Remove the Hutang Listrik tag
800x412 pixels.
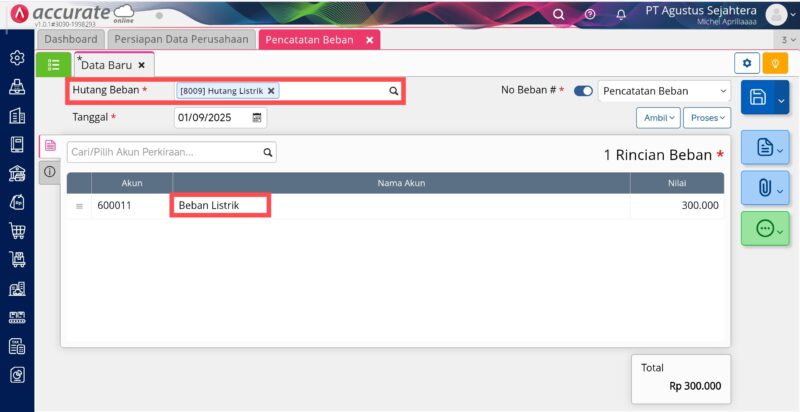(x=271, y=91)
